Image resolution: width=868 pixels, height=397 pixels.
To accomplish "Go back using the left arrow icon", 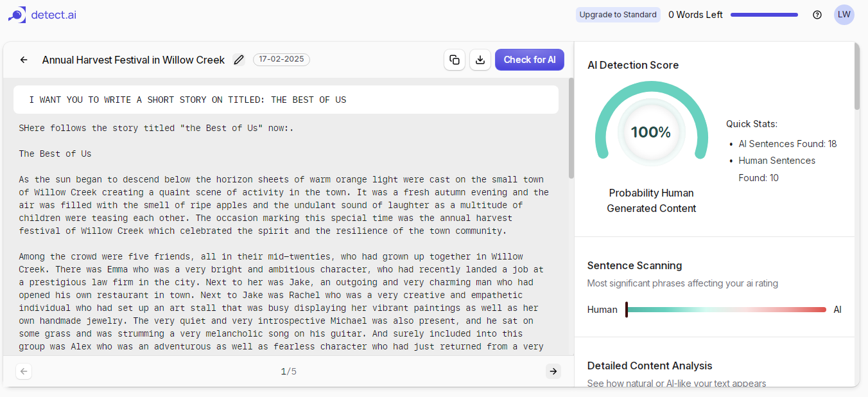I will (x=24, y=60).
